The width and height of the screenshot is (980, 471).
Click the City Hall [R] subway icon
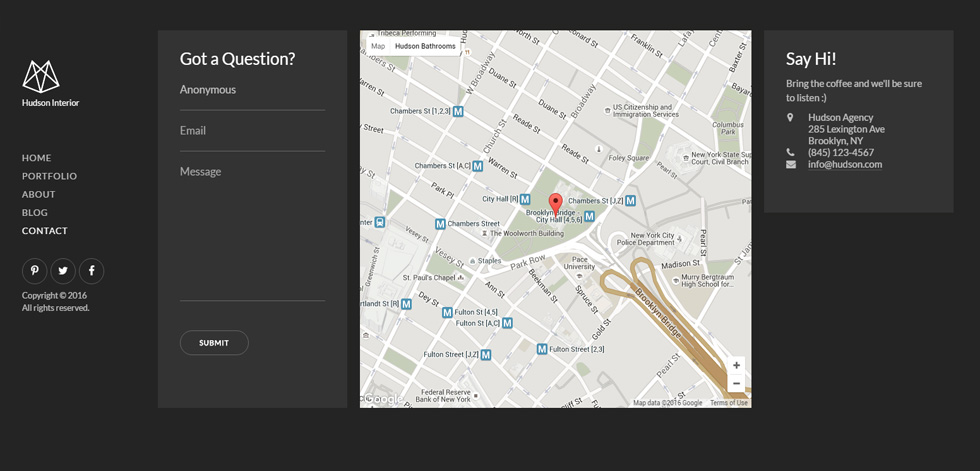(x=525, y=199)
